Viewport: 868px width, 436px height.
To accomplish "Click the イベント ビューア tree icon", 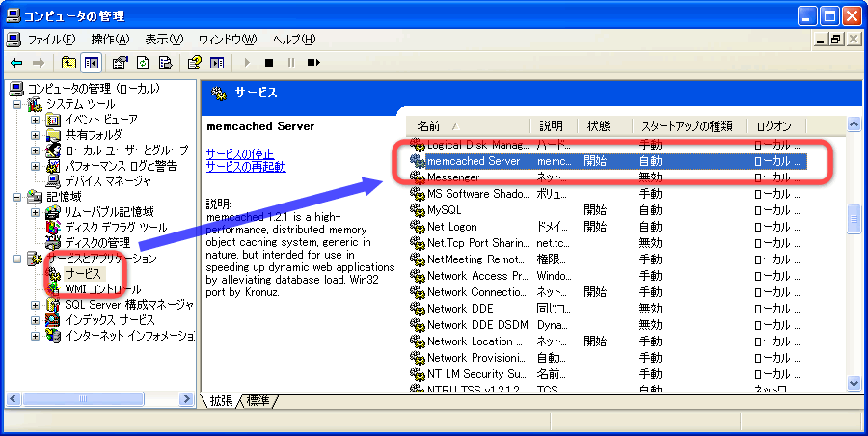I will (54, 119).
